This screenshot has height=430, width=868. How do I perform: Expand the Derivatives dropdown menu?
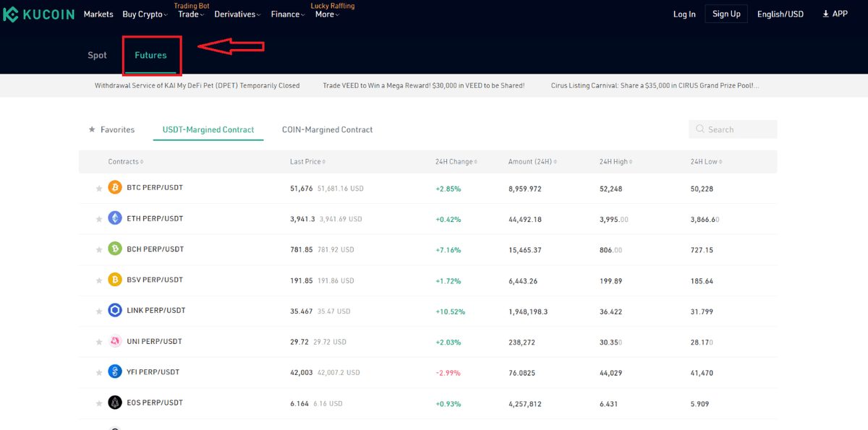click(x=238, y=14)
